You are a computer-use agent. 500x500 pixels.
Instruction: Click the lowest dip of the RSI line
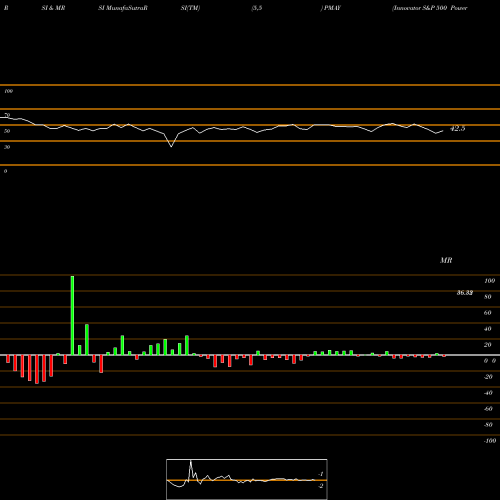171,146
